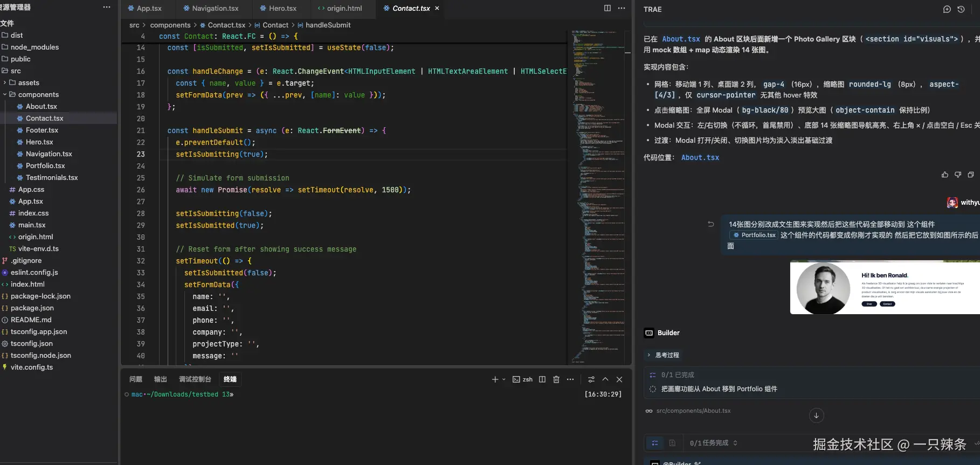
Task: Maximize the terminal panel with up chevron
Action: (x=605, y=379)
